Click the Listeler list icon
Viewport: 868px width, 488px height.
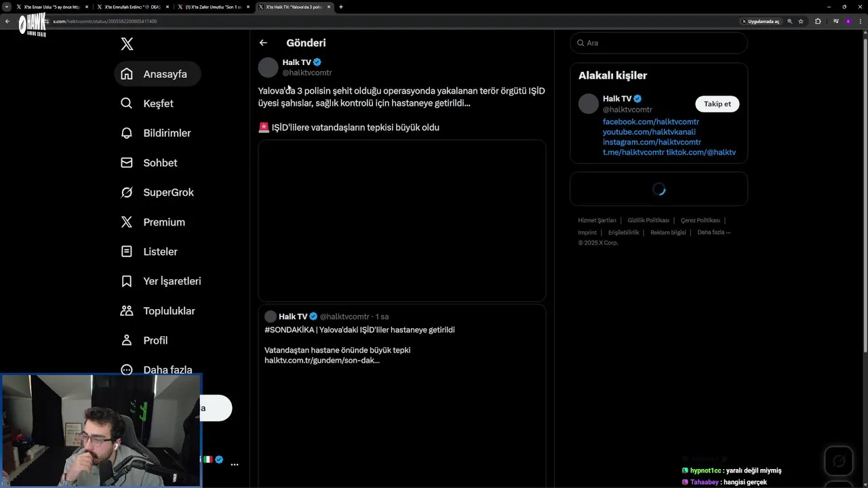(x=127, y=251)
